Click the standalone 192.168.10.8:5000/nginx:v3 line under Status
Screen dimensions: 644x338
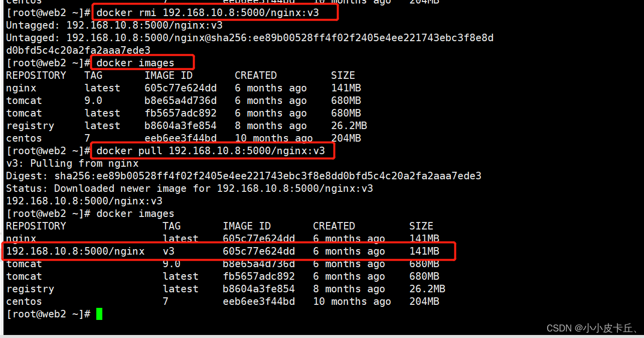click(84, 201)
